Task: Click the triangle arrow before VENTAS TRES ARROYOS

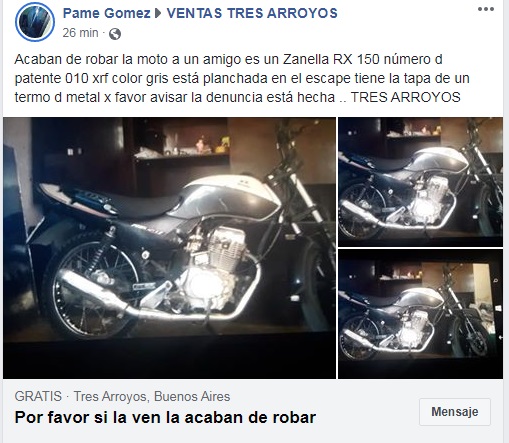Action: (158, 13)
